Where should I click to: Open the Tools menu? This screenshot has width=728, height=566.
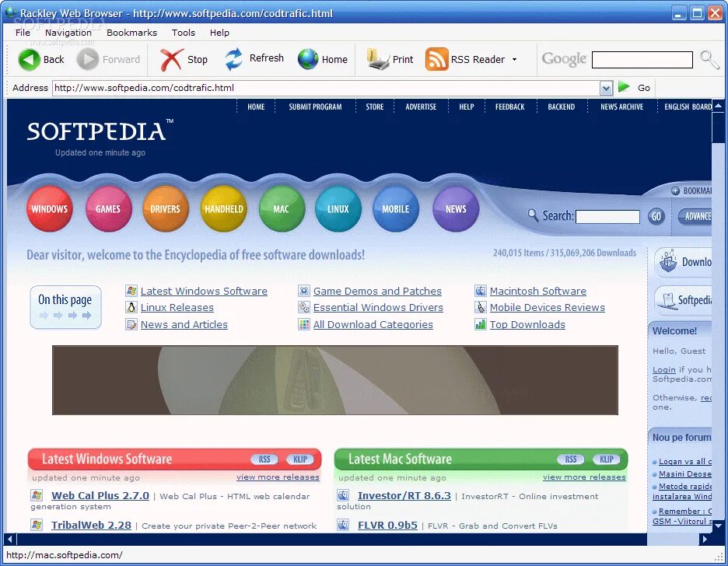184,33
